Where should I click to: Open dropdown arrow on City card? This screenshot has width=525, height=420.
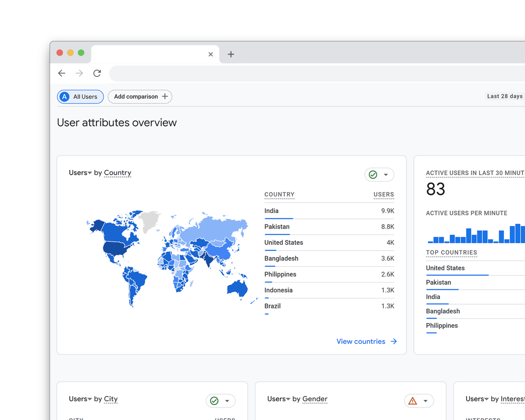[227, 401]
